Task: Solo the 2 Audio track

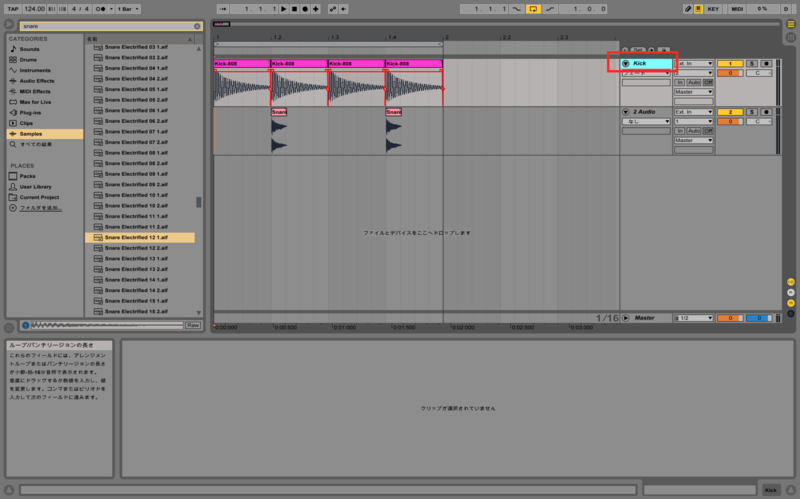Action: (752, 112)
